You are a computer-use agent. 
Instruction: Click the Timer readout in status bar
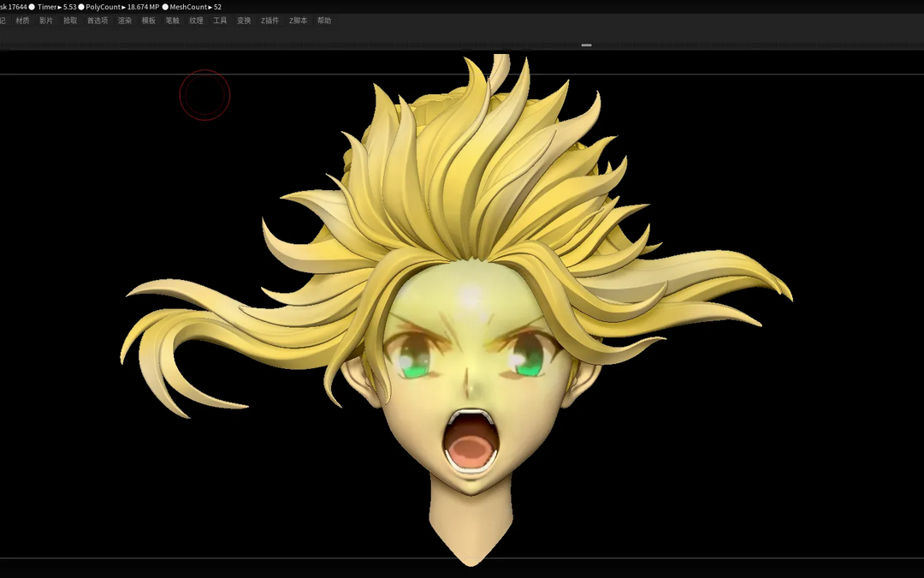tap(57, 7)
